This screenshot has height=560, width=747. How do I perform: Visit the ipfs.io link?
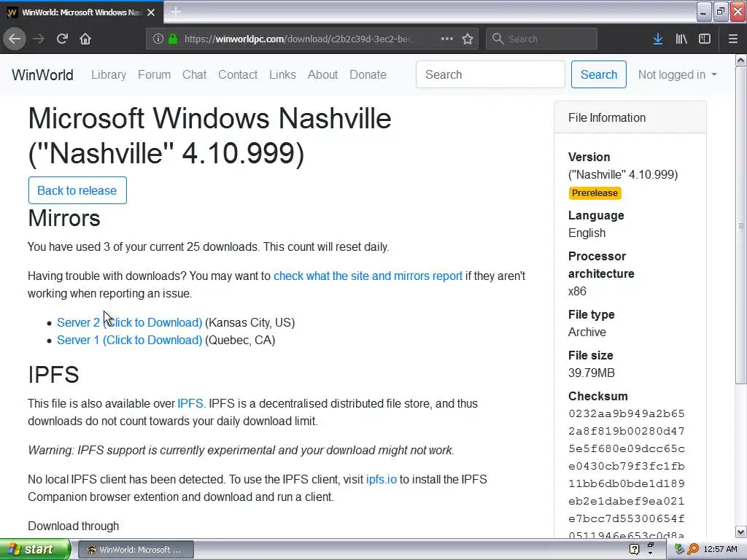(x=381, y=480)
